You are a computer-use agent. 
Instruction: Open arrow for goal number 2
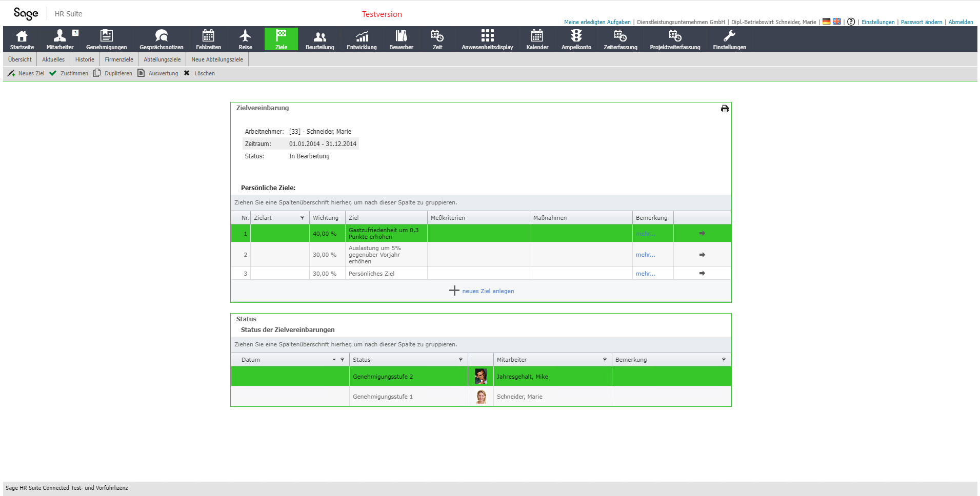(x=702, y=255)
